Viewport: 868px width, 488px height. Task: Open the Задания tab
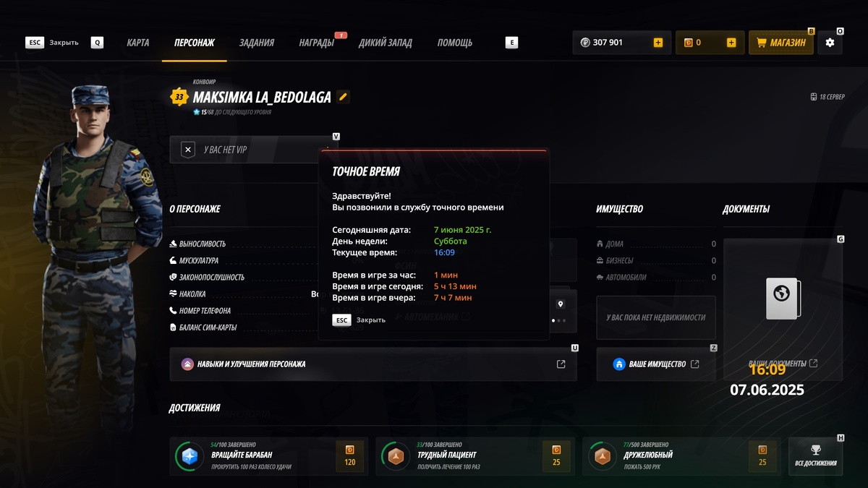click(257, 43)
